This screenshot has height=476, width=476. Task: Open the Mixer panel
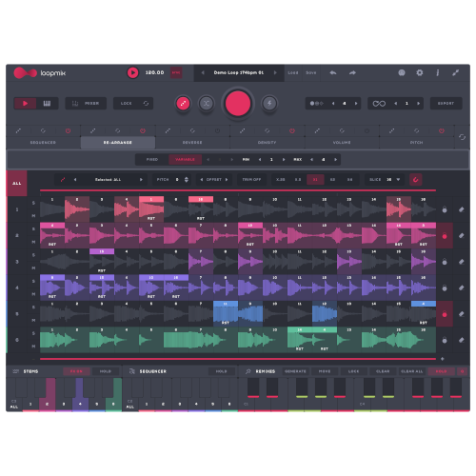[86, 103]
